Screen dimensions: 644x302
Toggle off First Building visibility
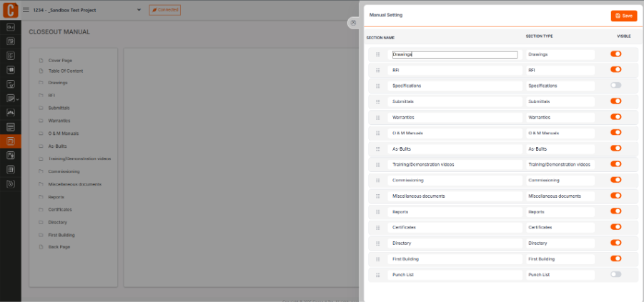615,258
